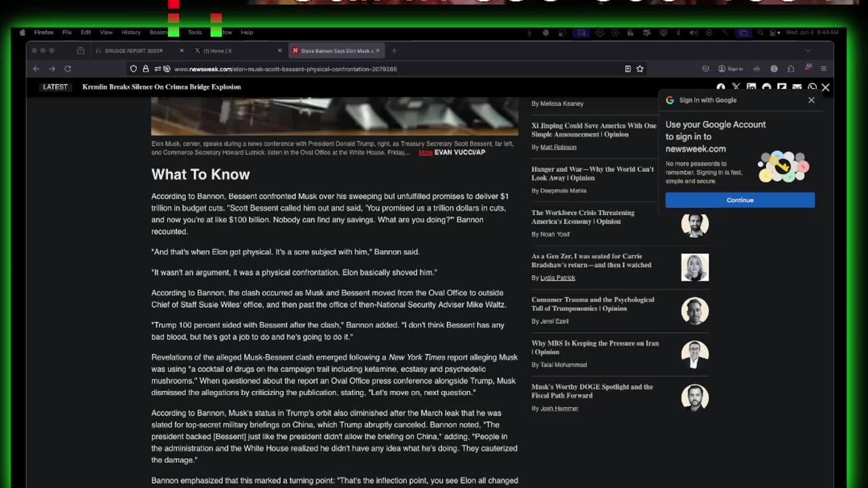Share the article on X

pos(736,87)
